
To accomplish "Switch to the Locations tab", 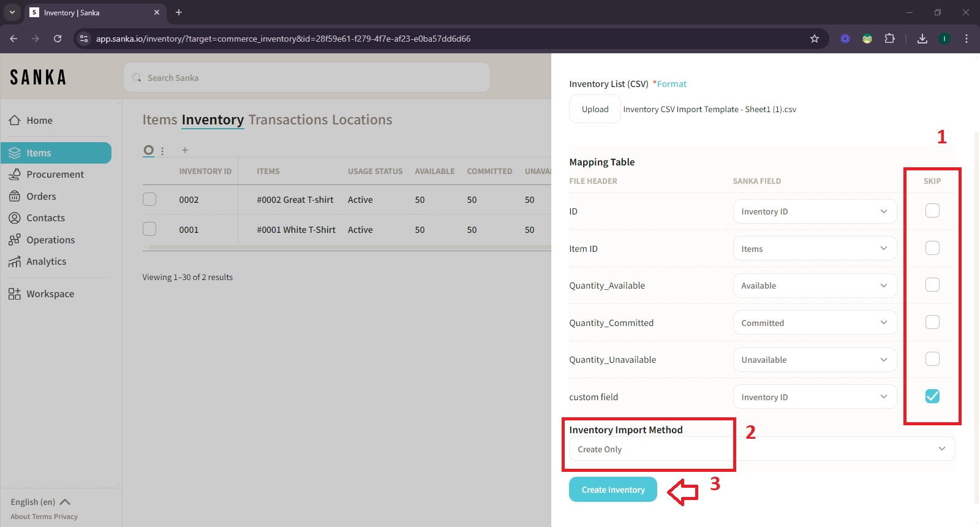I will click(362, 120).
